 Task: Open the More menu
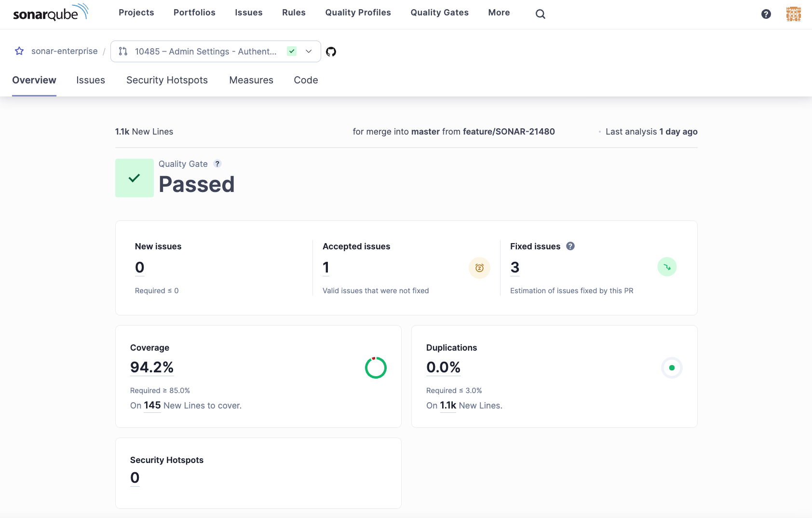click(x=499, y=13)
